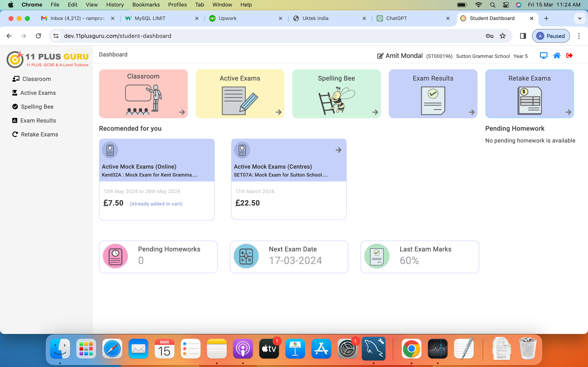Click the blue home icon
588x367 pixels.
point(557,56)
